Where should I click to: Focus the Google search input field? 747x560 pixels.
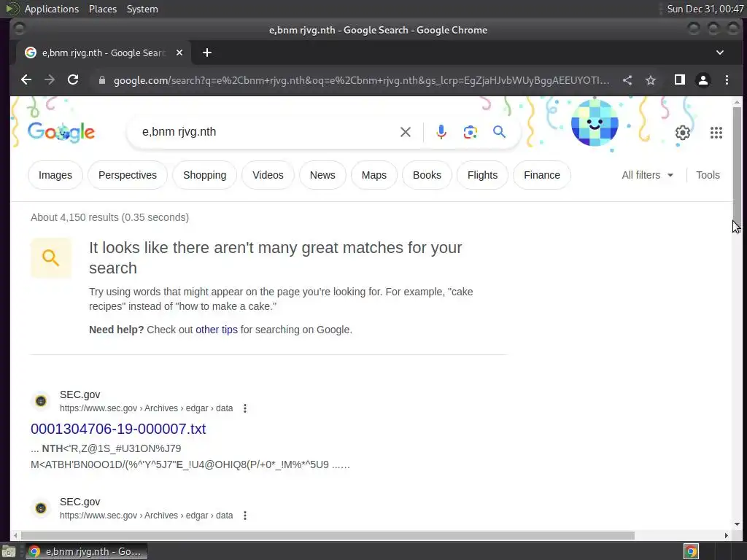click(267, 132)
